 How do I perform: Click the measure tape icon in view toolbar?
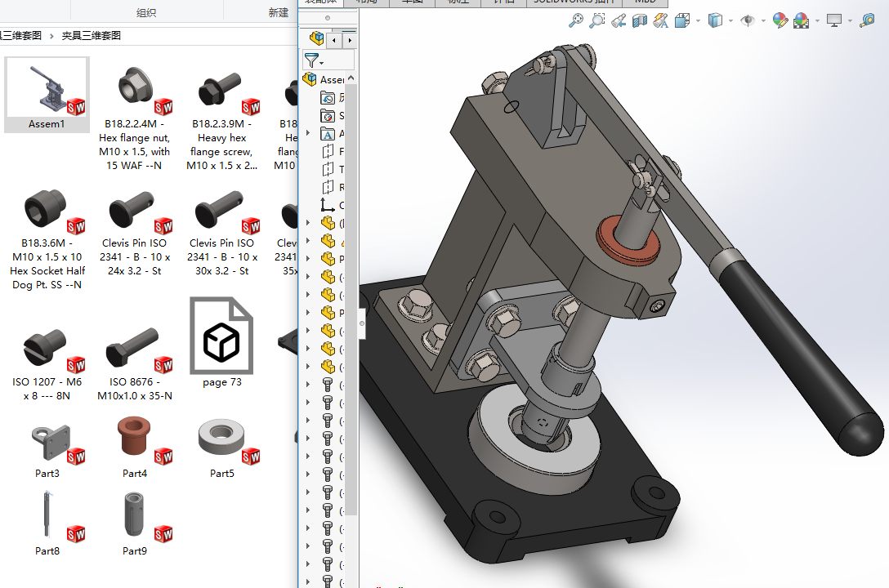click(867, 21)
